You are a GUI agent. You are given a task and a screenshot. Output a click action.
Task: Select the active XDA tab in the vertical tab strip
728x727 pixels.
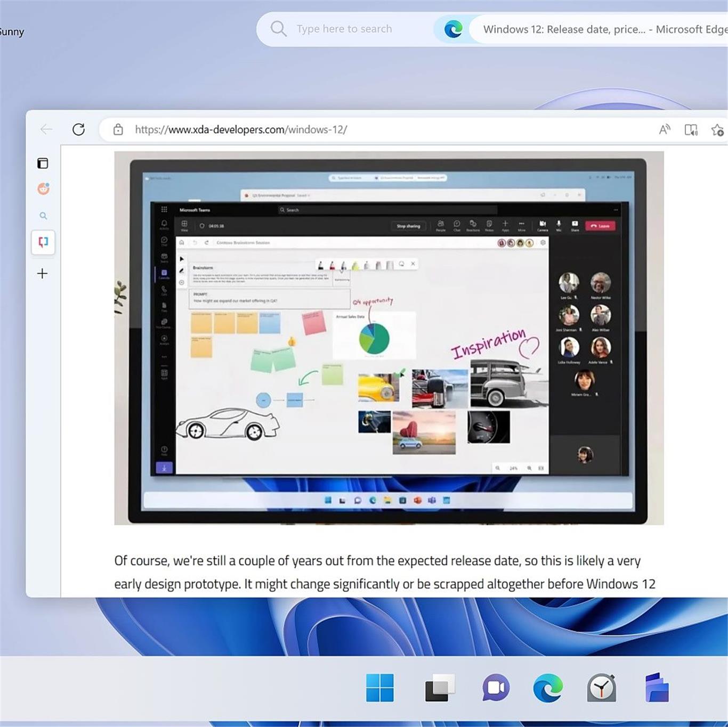click(x=43, y=242)
